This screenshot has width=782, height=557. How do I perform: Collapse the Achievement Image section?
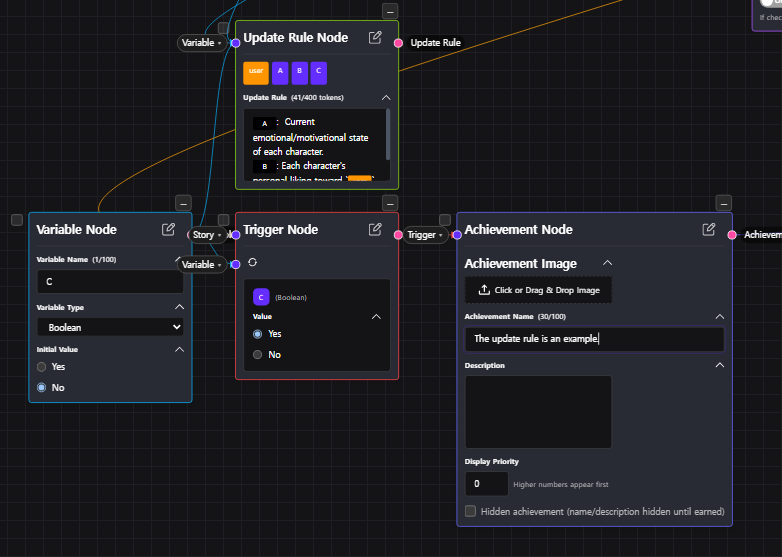[x=607, y=263]
